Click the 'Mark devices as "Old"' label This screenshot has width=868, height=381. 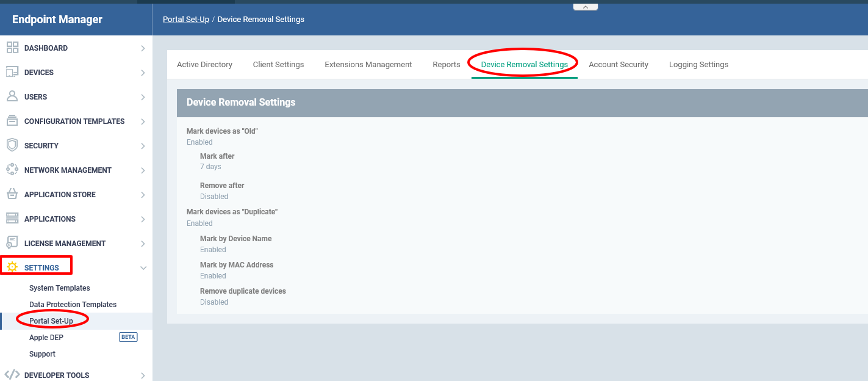click(x=222, y=131)
